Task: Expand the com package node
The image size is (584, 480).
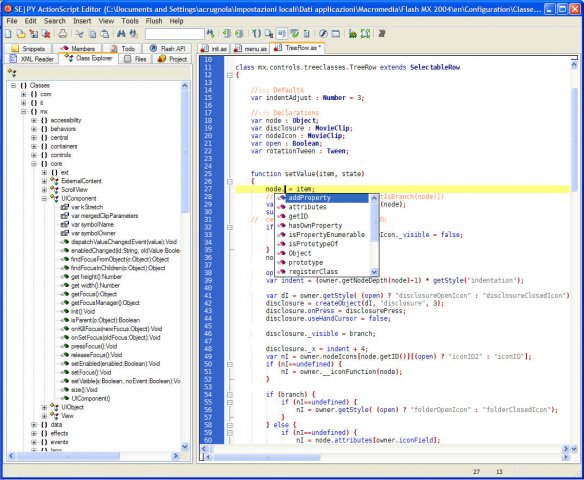Action: [23, 94]
